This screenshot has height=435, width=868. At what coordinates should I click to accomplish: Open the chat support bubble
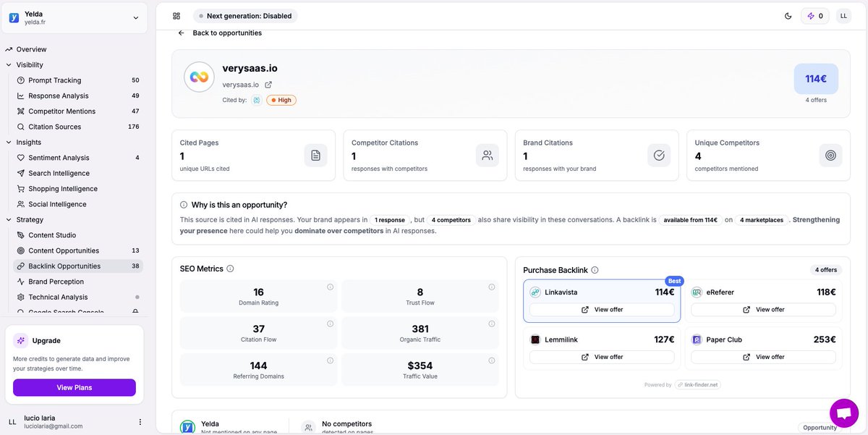(x=843, y=413)
